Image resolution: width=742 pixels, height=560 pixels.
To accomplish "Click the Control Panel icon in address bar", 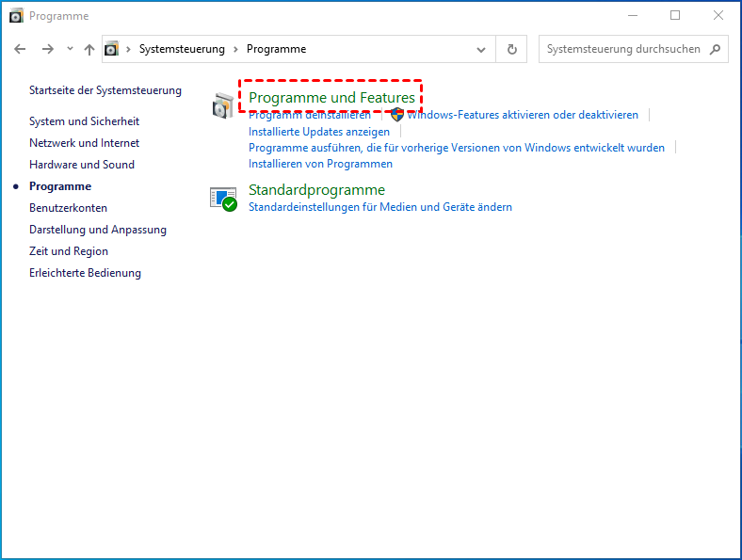I will point(111,49).
